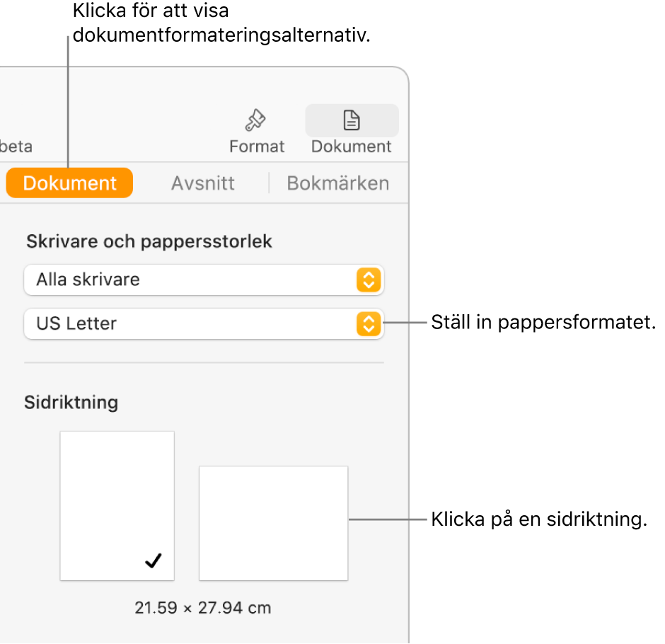Select portrait page orientation
This screenshot has width=665, height=644.
(117, 505)
